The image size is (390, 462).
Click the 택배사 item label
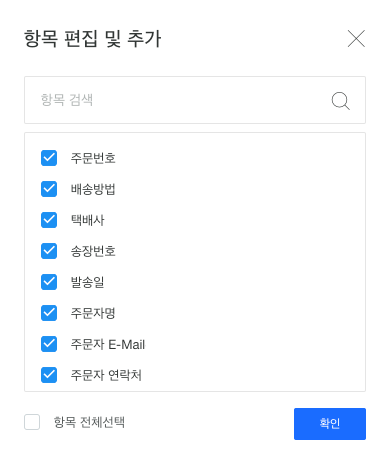pyautogui.click(x=87, y=220)
